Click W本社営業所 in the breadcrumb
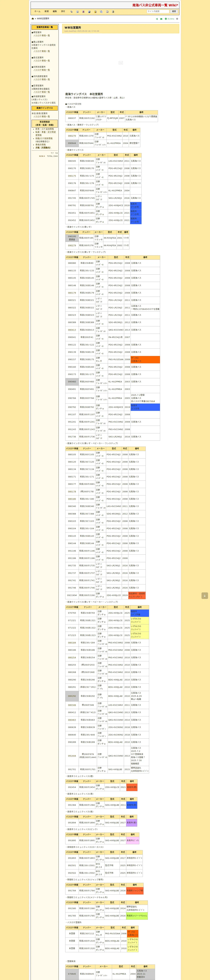This screenshot has width=210, height=980. pos(43,19)
